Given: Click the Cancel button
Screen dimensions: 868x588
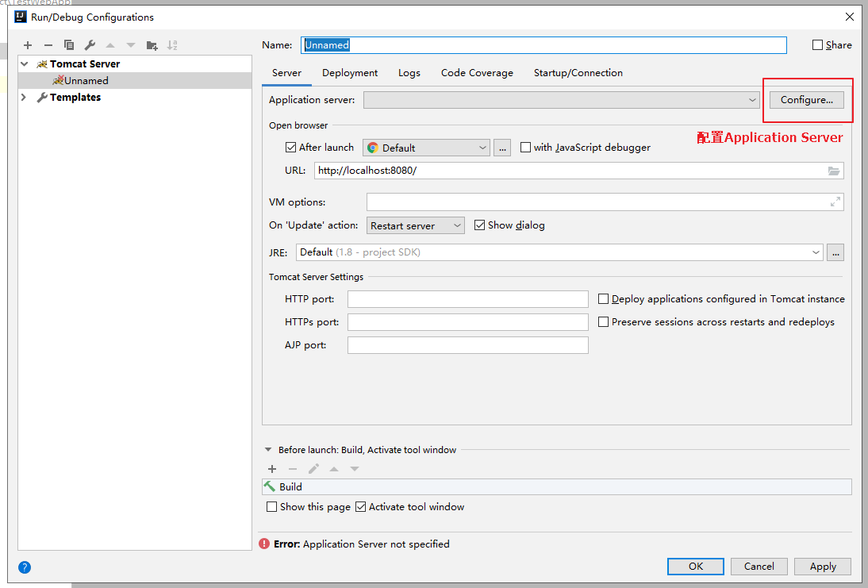Looking at the screenshot, I should pos(759,567).
